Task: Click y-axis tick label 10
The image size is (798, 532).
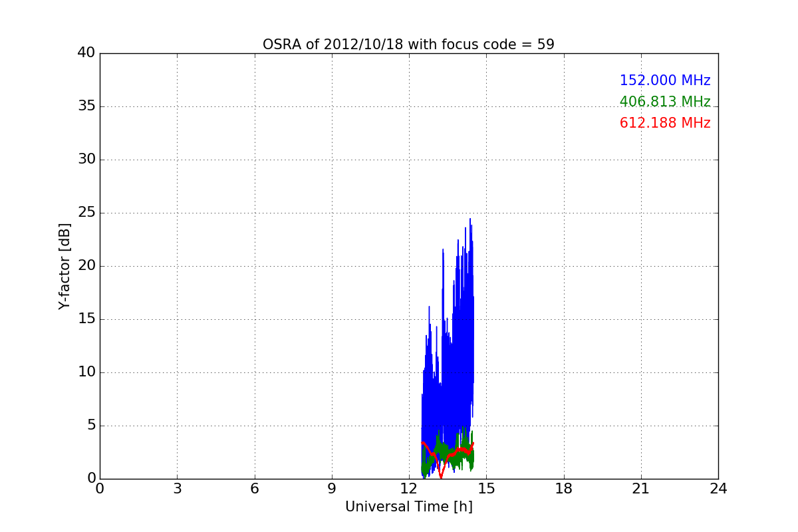Action: click(86, 372)
